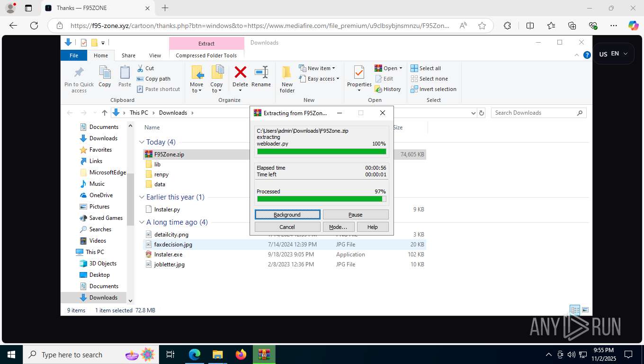Switch to large icons view button

tap(585, 310)
